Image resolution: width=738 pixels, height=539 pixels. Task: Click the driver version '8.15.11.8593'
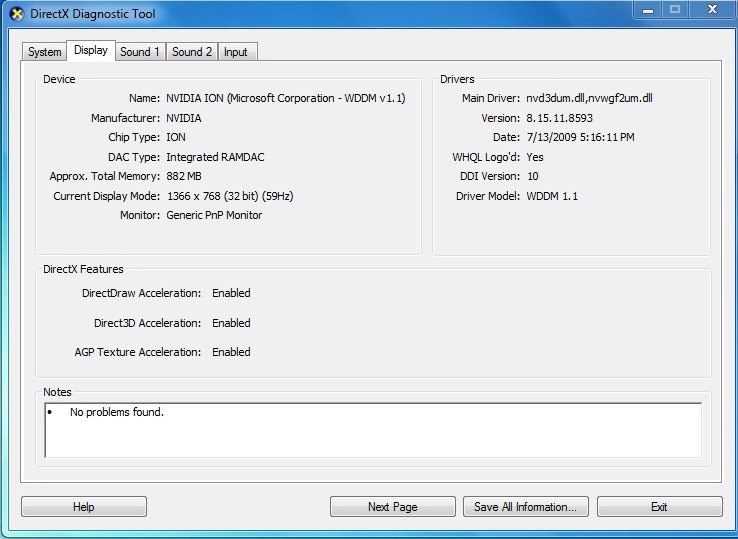[x=560, y=118]
